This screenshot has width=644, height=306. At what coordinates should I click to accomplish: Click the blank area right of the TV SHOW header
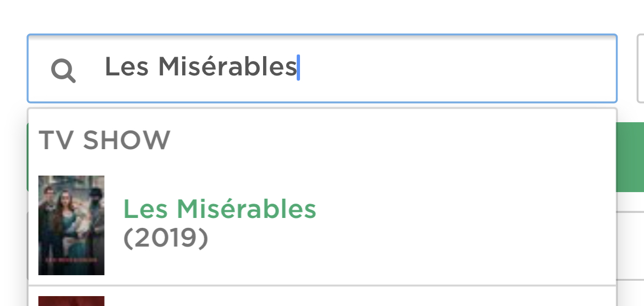[x=385, y=140]
